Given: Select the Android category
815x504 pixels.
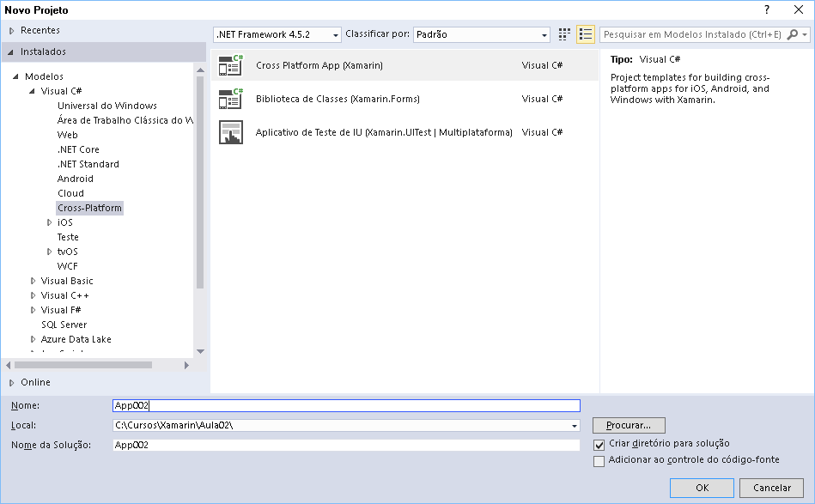Looking at the screenshot, I should [76, 179].
